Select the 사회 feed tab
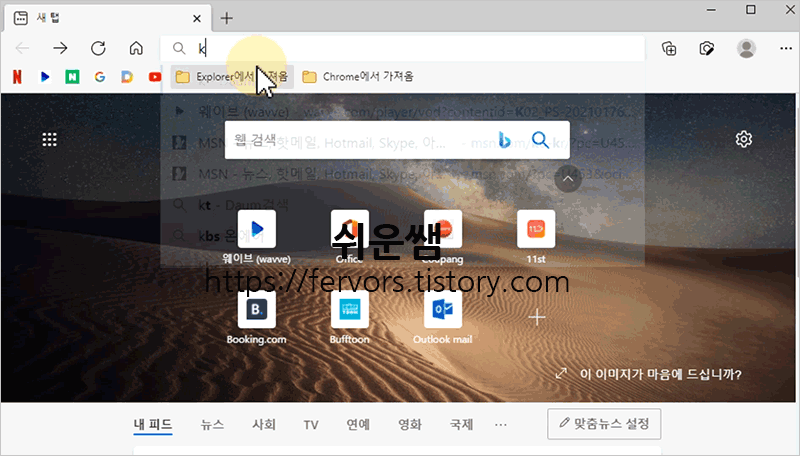800x456 pixels. click(264, 424)
